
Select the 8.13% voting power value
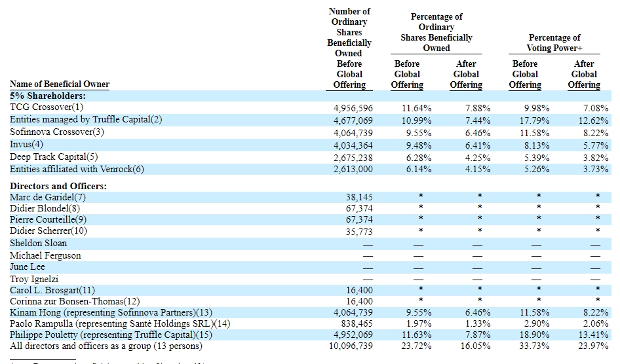(537, 145)
